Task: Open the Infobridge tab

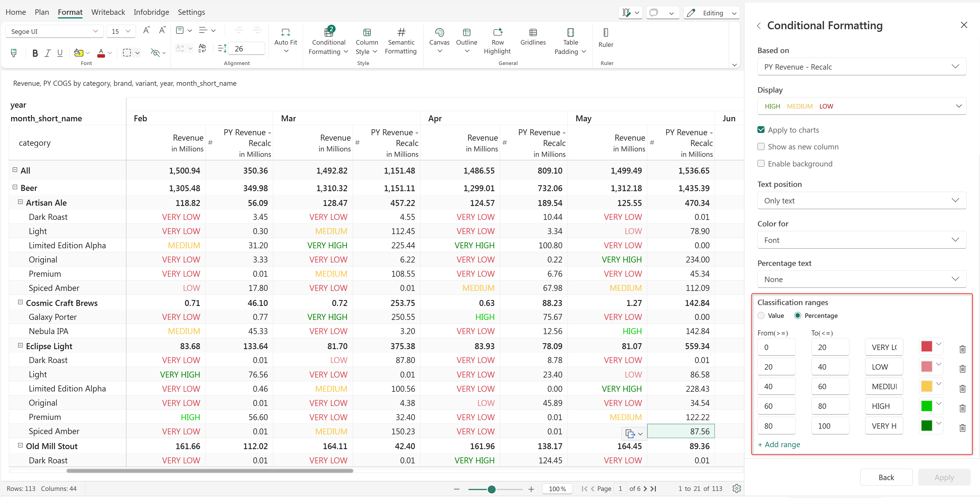Action: point(151,12)
